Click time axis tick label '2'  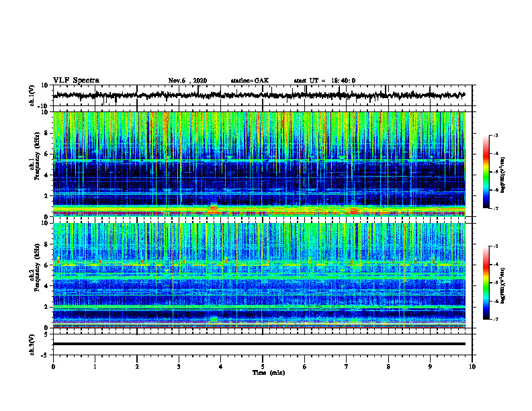[137, 367]
